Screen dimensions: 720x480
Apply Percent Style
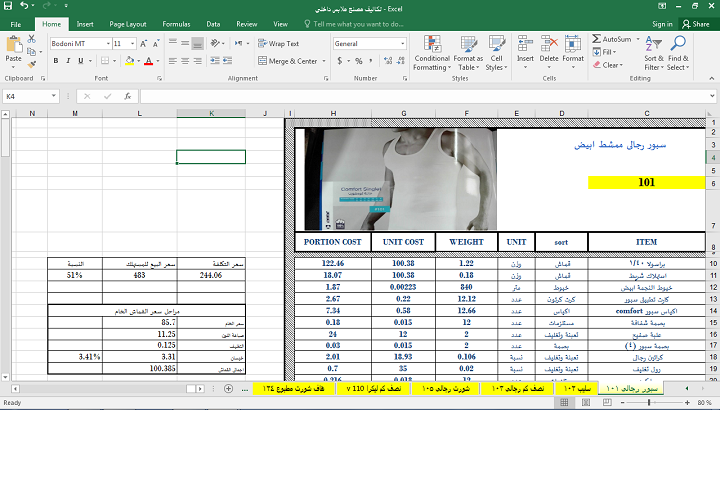tap(359, 61)
